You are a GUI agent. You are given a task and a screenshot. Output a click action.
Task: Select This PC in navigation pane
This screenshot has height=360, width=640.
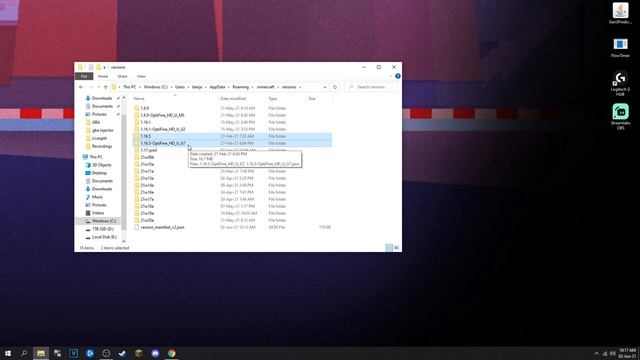(96, 157)
